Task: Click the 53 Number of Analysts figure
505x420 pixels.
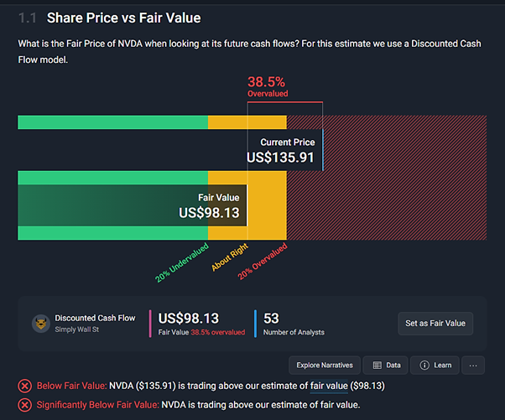Action: click(x=271, y=319)
